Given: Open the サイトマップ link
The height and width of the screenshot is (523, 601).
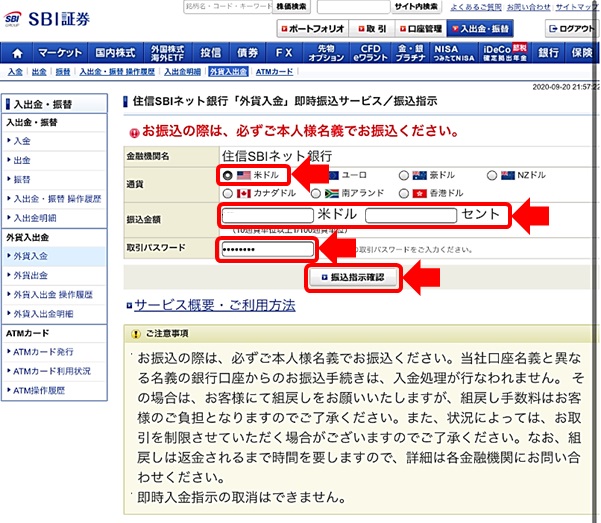Looking at the screenshot, I should (x=576, y=7).
